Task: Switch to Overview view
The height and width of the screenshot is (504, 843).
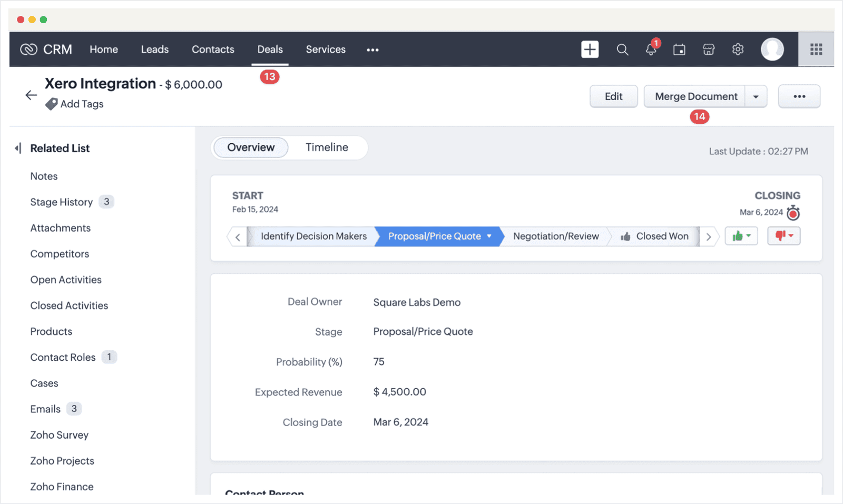Action: (251, 147)
